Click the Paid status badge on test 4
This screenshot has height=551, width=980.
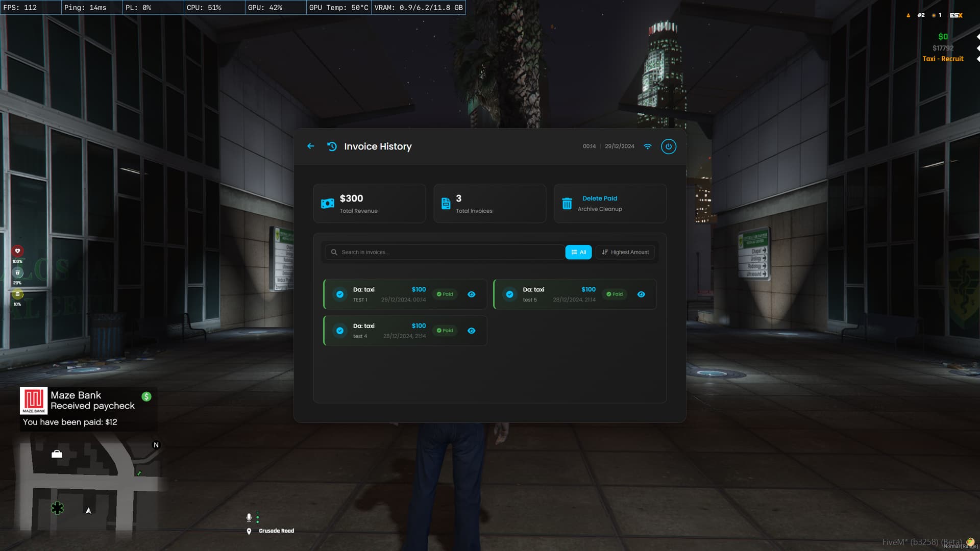[445, 331]
